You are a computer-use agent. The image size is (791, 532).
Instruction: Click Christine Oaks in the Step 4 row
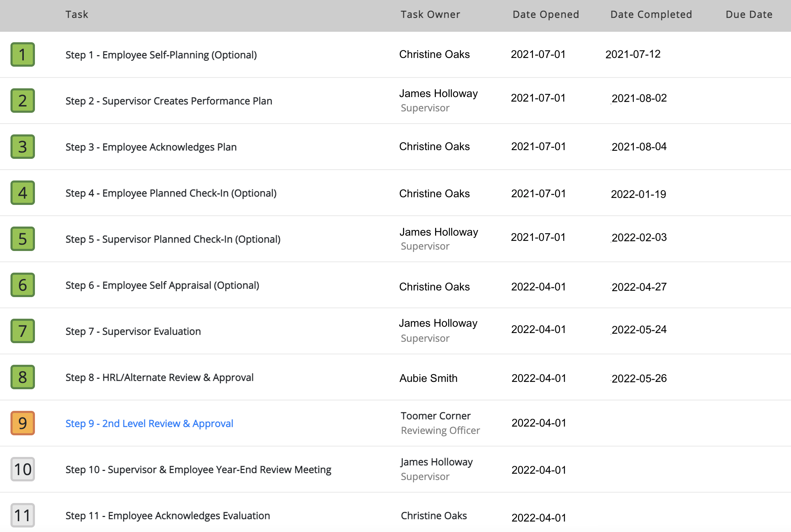(x=434, y=193)
